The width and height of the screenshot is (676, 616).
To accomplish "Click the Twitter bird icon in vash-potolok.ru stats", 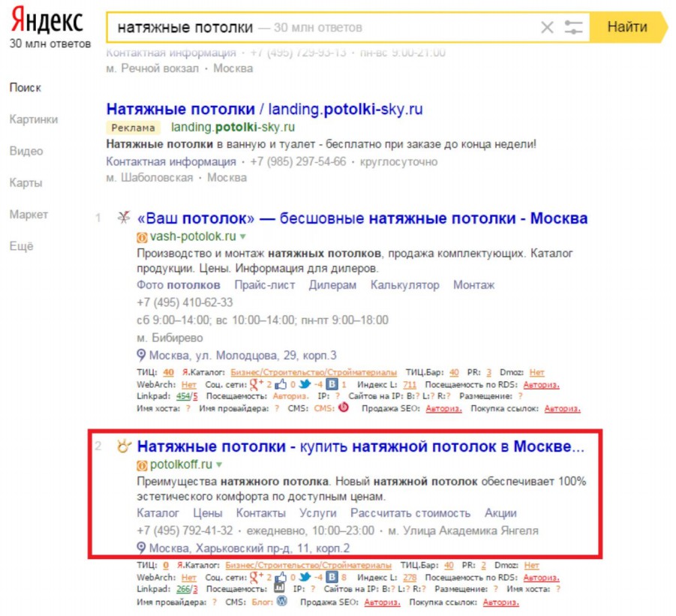I will coord(305,384).
